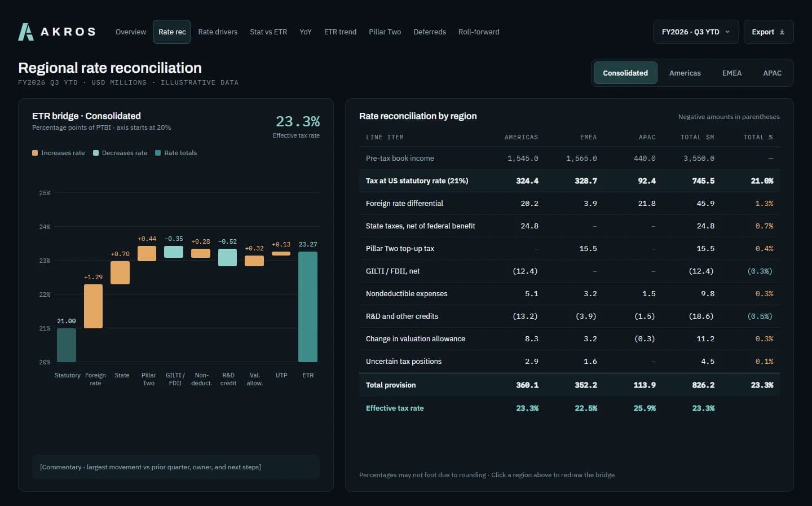Go to the Deferreds tab
The height and width of the screenshot is (506, 812).
[430, 32]
